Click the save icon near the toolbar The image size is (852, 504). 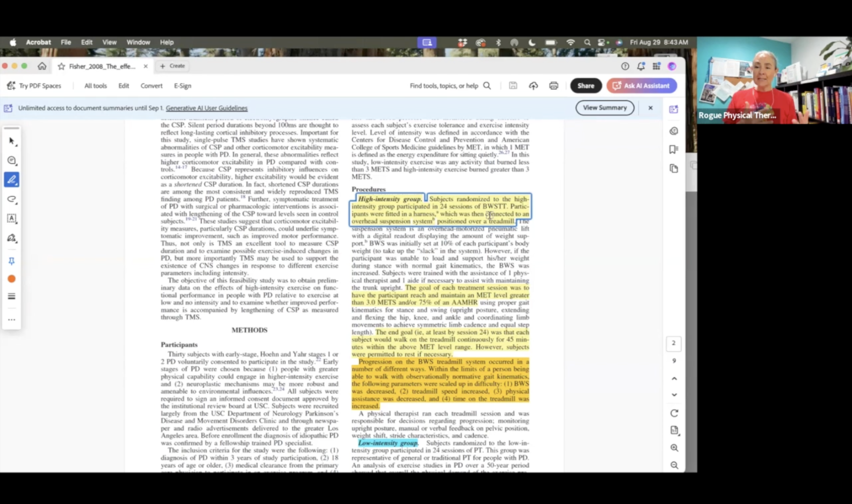(x=513, y=86)
